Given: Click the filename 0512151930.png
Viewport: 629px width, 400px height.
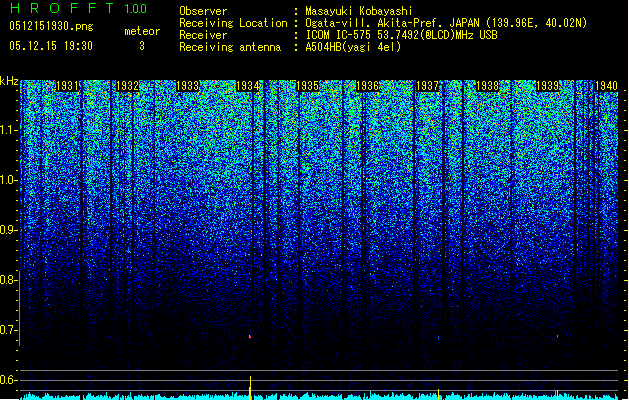Looking at the screenshot, I should 51,27.
